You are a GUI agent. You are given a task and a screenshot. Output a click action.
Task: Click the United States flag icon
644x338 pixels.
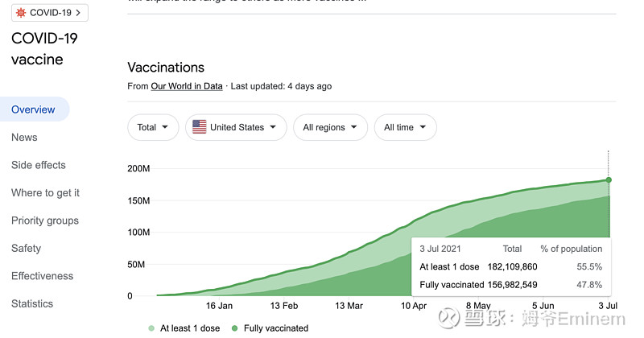point(197,127)
